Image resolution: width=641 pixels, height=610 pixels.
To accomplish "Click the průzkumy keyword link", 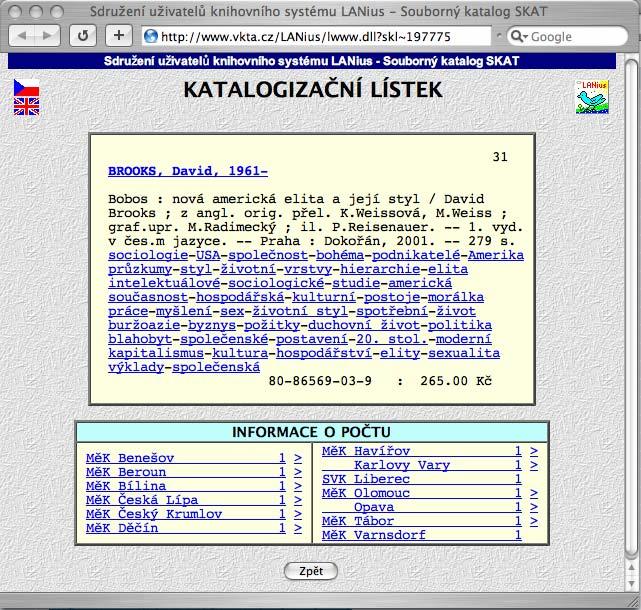I will pyautogui.click(x=140, y=269).
